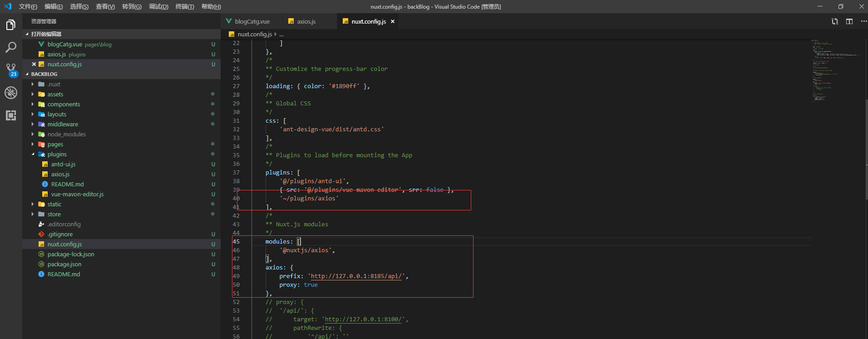The width and height of the screenshot is (868, 339).
Task: Open the 编辑(E) menu
Action: coord(54,6)
